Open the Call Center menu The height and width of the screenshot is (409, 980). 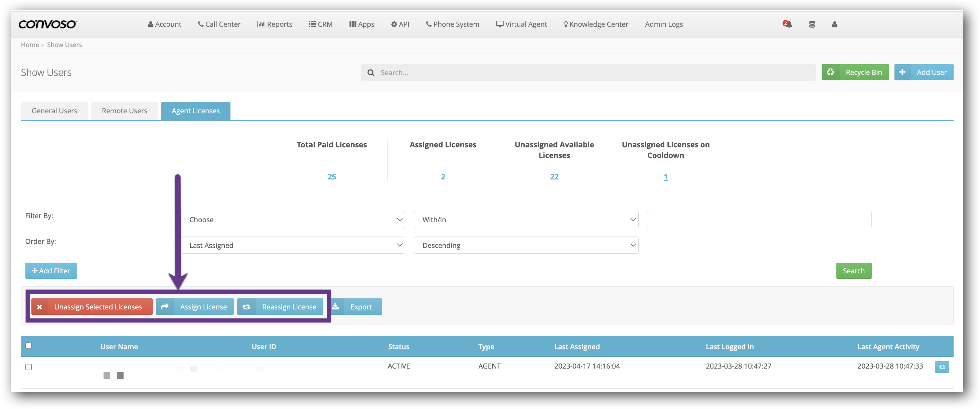coord(219,24)
